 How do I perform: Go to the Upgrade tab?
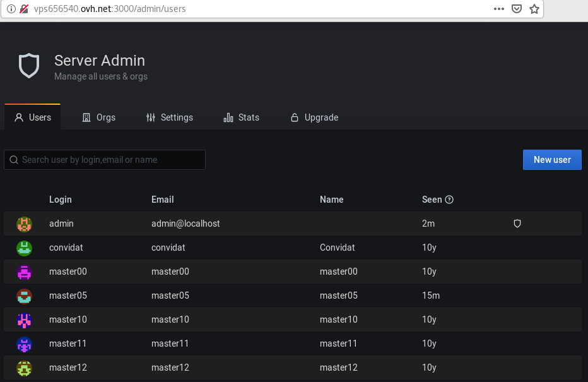pos(314,117)
